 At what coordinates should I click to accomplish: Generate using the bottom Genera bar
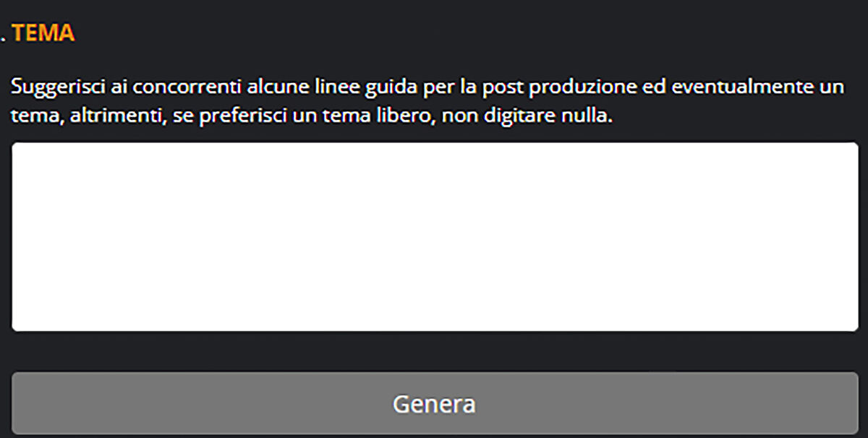434,403
